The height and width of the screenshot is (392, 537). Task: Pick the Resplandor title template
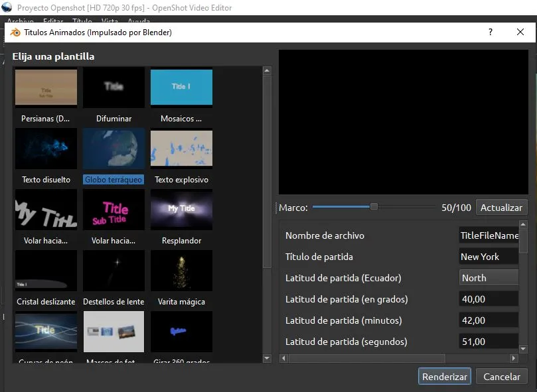181,210
